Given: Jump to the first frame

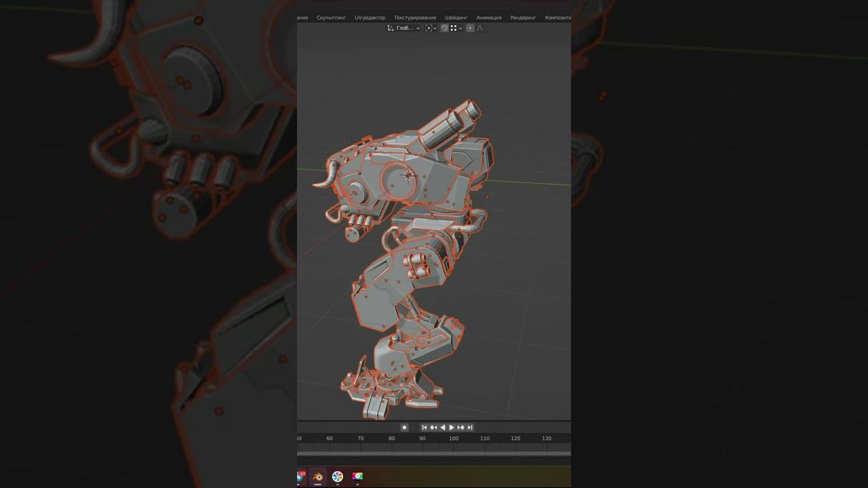Looking at the screenshot, I should [425, 427].
